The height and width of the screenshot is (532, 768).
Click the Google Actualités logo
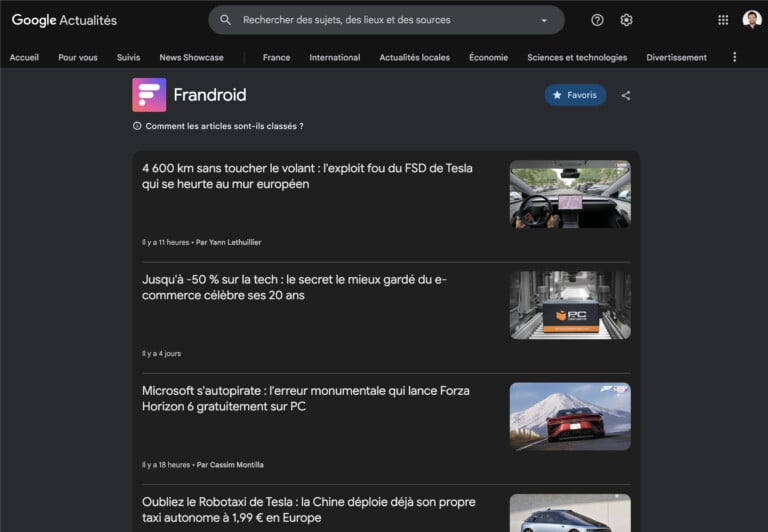click(x=64, y=20)
